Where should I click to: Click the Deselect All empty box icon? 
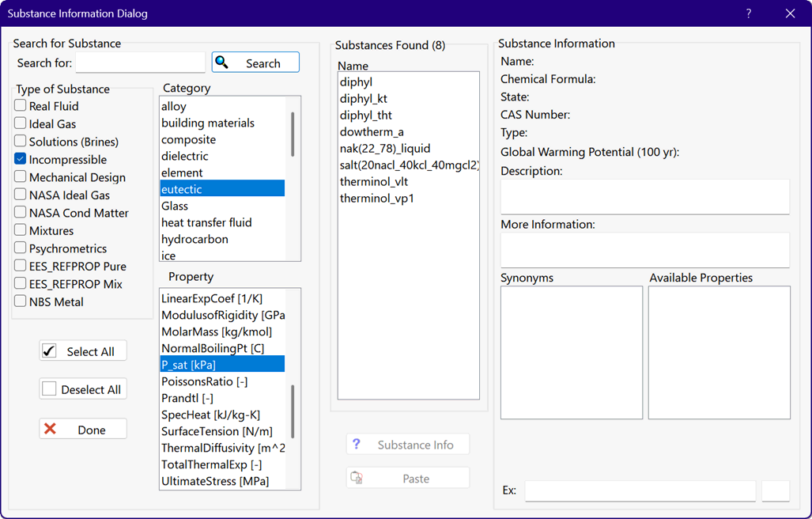[x=50, y=389]
